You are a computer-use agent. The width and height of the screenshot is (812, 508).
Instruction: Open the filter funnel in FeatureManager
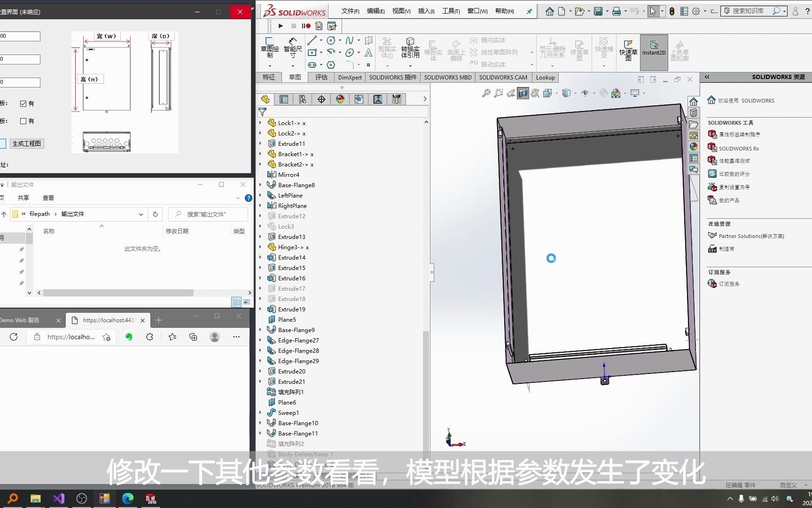click(x=262, y=112)
